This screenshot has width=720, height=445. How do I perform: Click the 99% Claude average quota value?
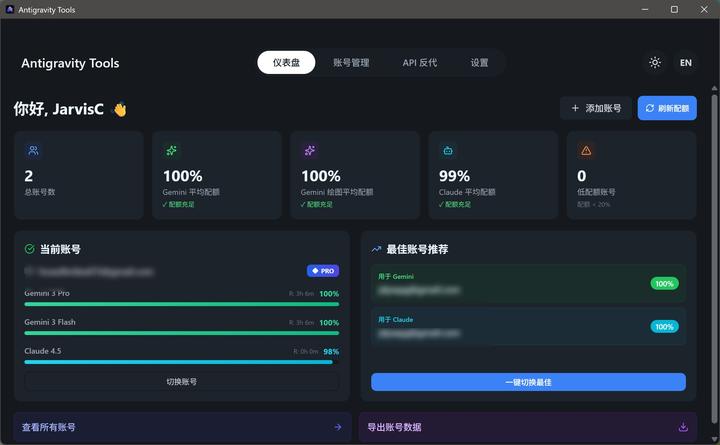click(454, 176)
